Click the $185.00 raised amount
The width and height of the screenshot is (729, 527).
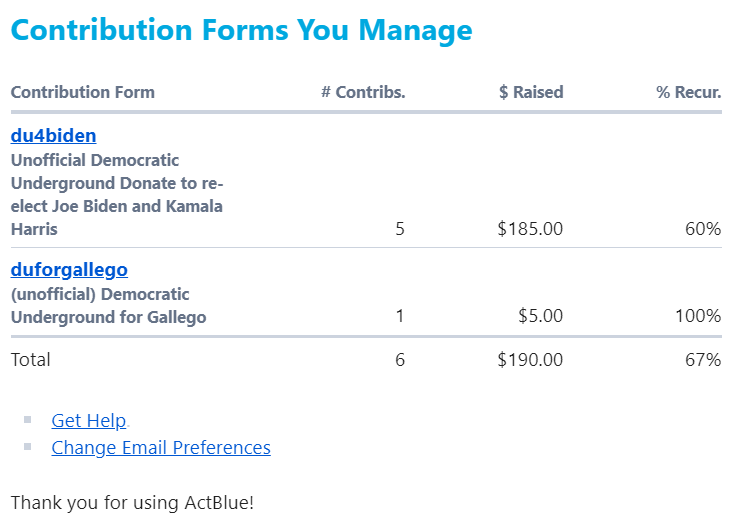pyautogui.click(x=530, y=229)
